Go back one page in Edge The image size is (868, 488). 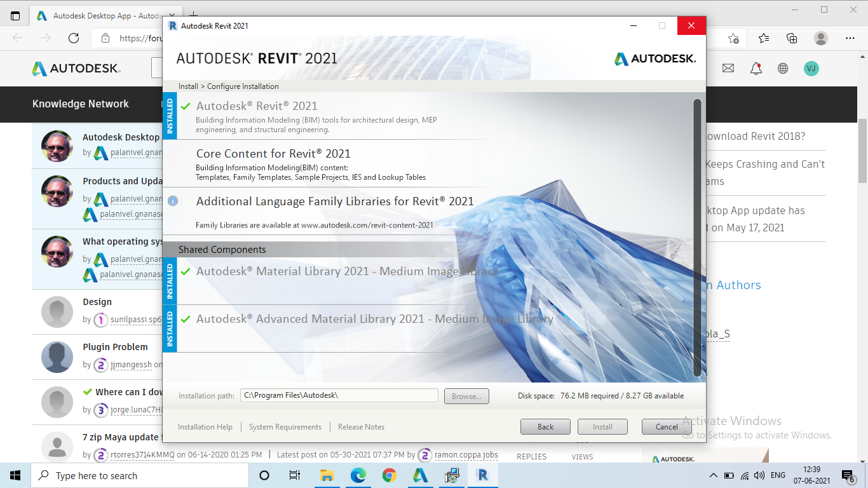pyautogui.click(x=18, y=38)
